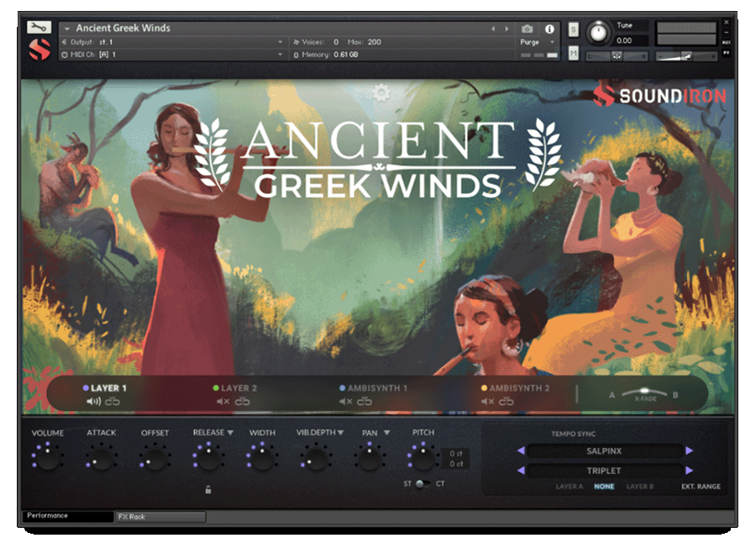Click the Pan knob
The image size is (756, 559).
370,458
